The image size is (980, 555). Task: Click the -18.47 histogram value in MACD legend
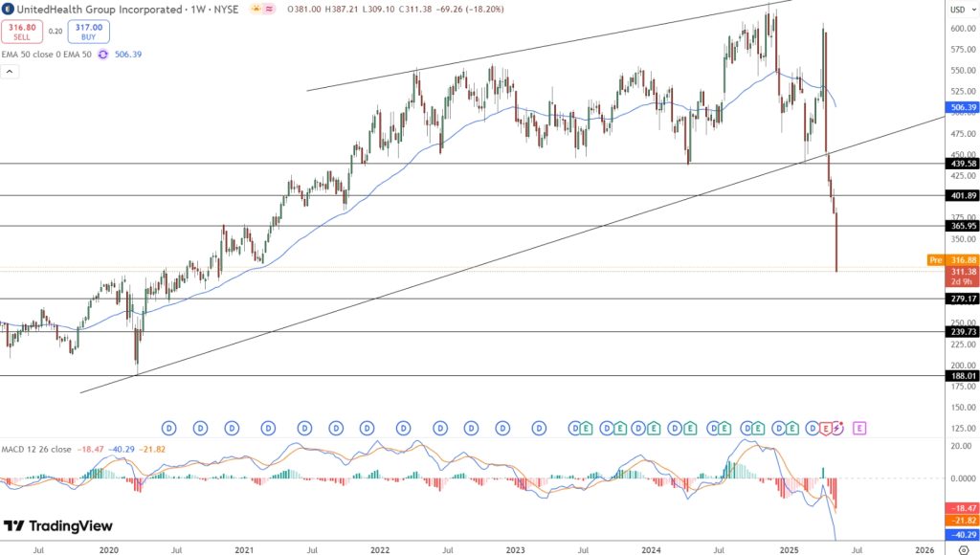tap(91, 450)
